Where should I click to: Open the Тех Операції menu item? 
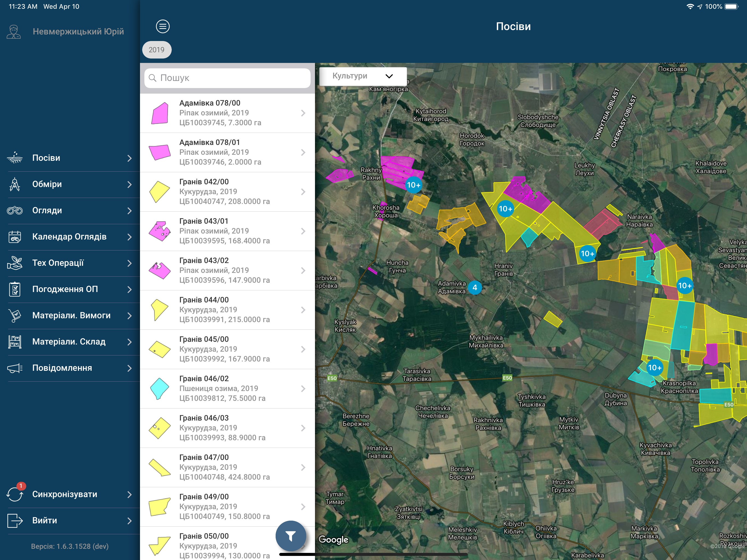(70, 263)
